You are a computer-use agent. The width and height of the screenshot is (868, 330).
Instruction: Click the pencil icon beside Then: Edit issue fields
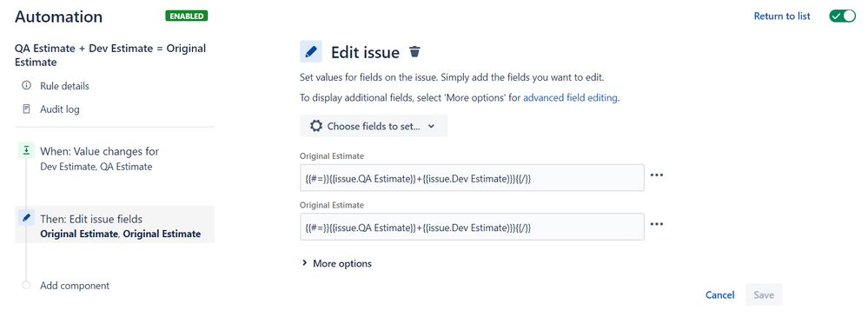(26, 218)
